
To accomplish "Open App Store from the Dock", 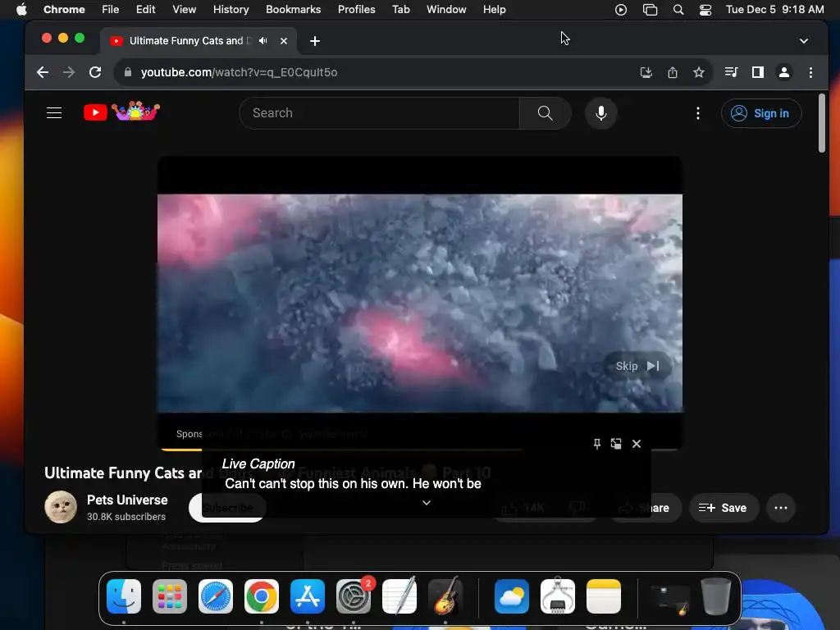I will pos(308,596).
